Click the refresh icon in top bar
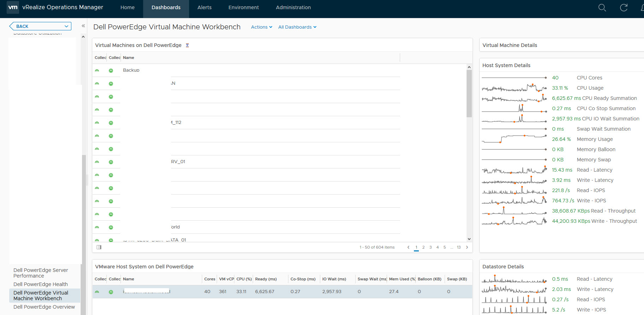Image resolution: width=644 pixels, height=315 pixels. (624, 7)
